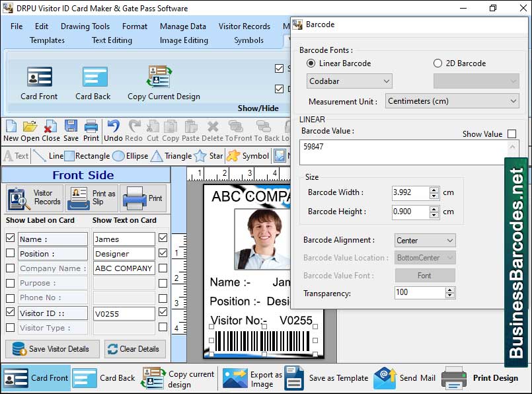The height and width of the screenshot is (394, 532).
Task: Click the Font button for barcode value
Action: pos(425,274)
